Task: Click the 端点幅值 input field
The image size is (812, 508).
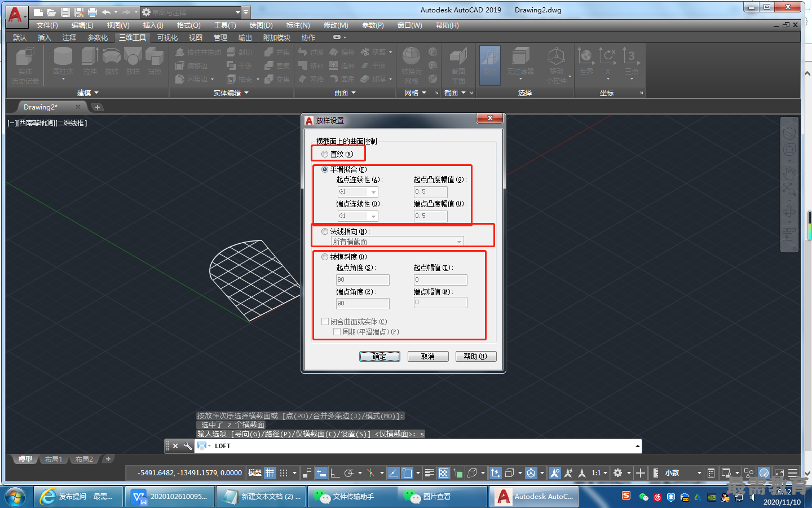Action: coord(440,303)
